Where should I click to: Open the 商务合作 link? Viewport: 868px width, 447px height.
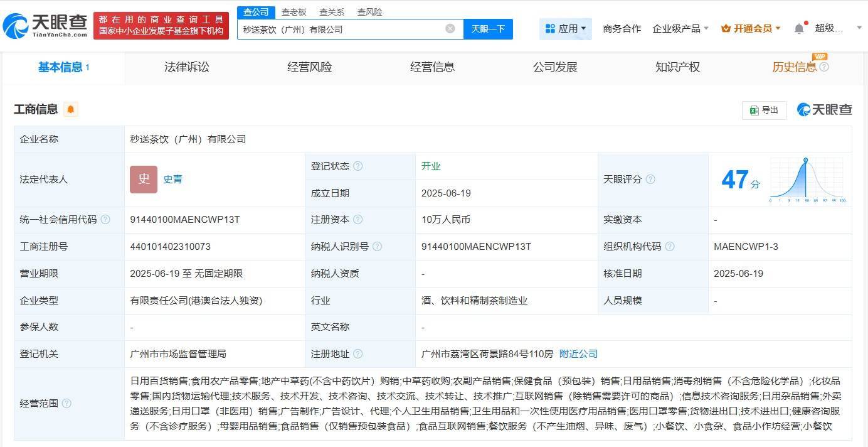[622, 28]
